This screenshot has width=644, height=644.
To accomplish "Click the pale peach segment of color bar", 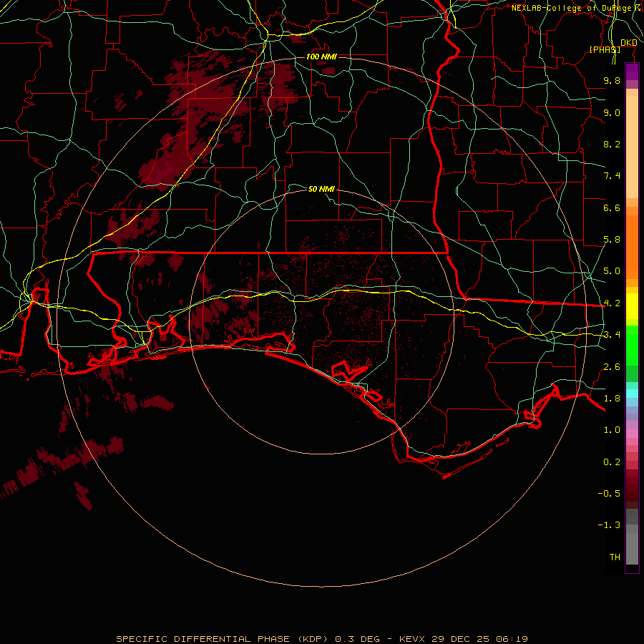I will pos(632,148).
